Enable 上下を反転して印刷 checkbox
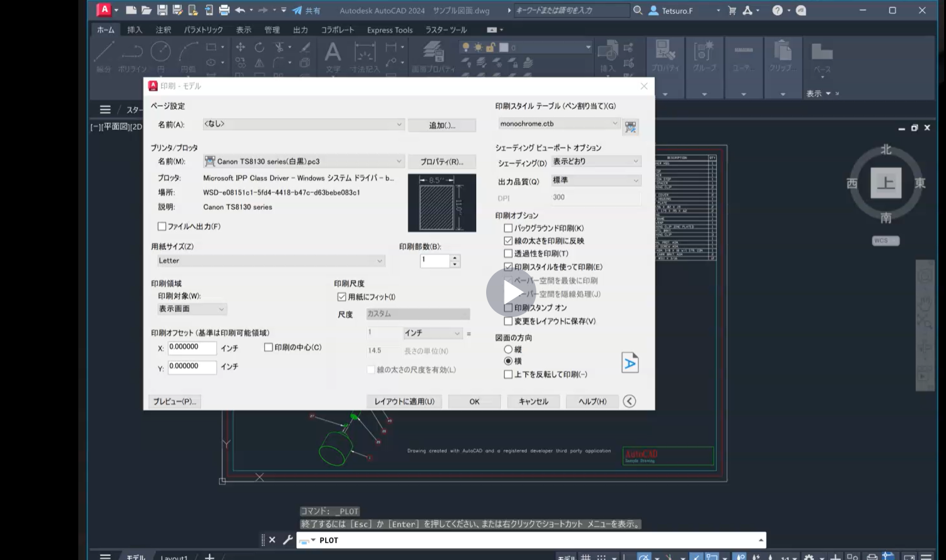This screenshot has width=946, height=560. pyautogui.click(x=508, y=374)
